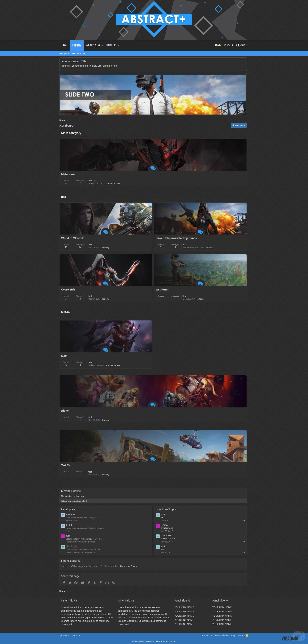Screen dimensions: 308x644
Task: Click the Abstract+ site logo
Action: pyautogui.click(x=154, y=19)
